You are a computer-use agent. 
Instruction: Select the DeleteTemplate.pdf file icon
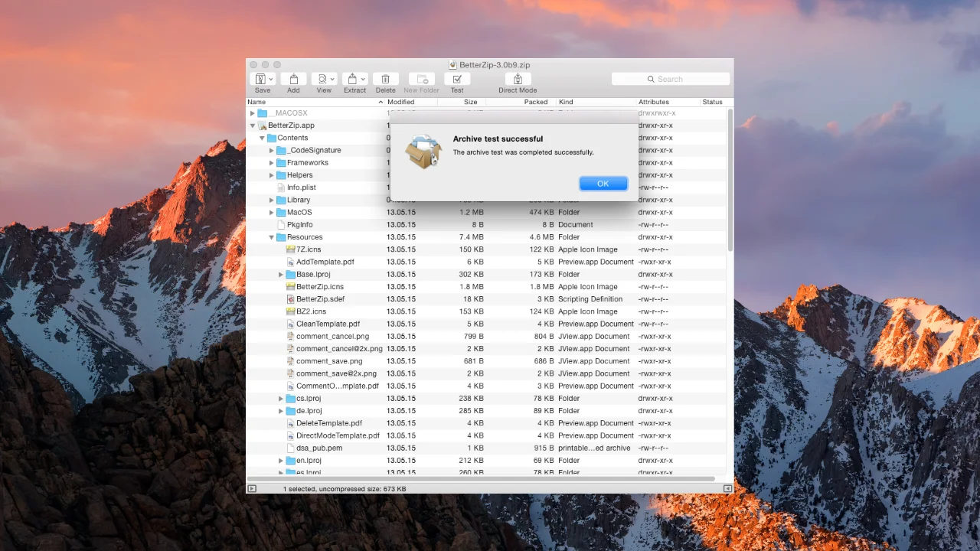click(x=290, y=423)
